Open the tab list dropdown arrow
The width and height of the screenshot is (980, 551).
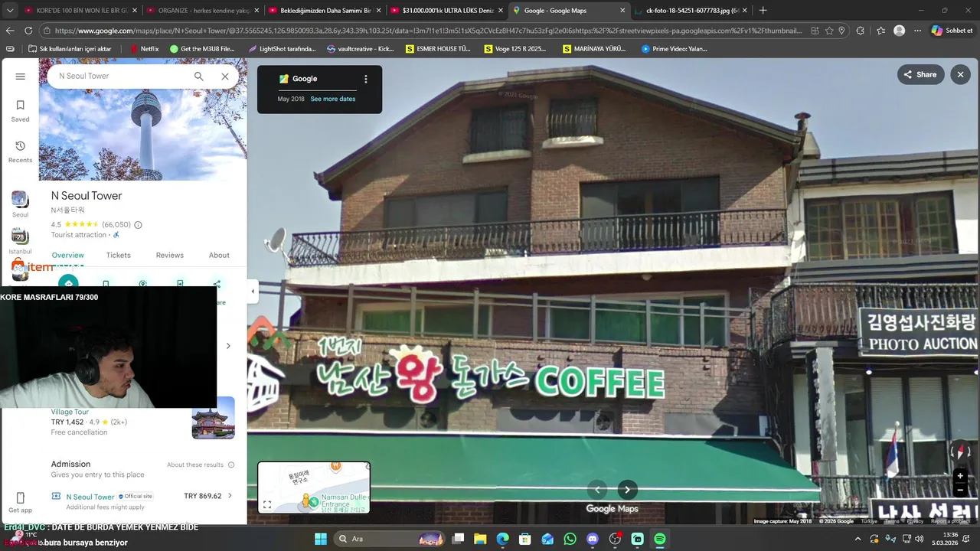click(x=10, y=11)
